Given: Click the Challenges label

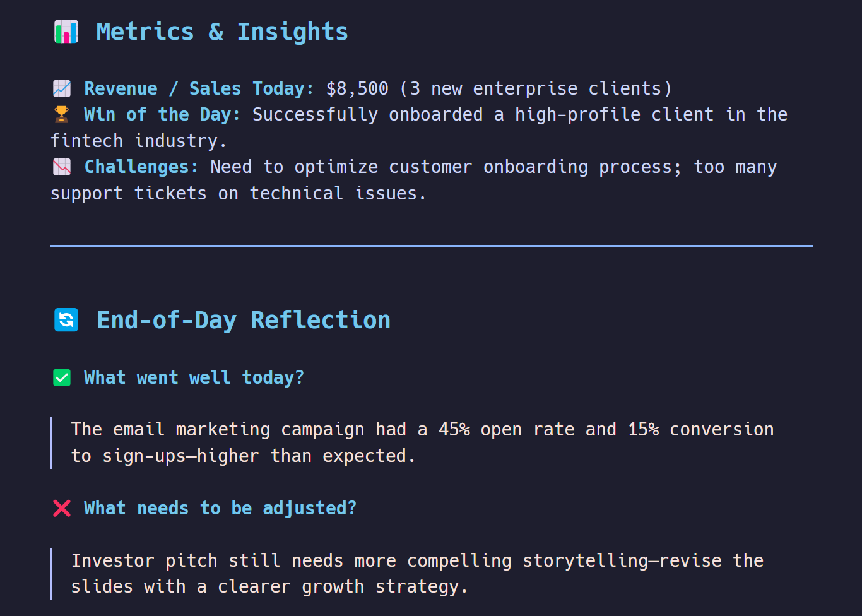Looking at the screenshot, I should tap(141, 167).
